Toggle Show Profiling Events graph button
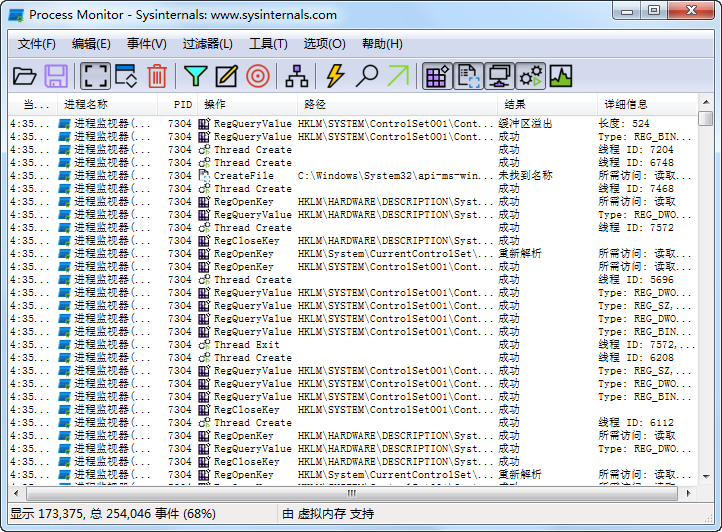Image resolution: width=722 pixels, height=532 pixels. pos(561,76)
